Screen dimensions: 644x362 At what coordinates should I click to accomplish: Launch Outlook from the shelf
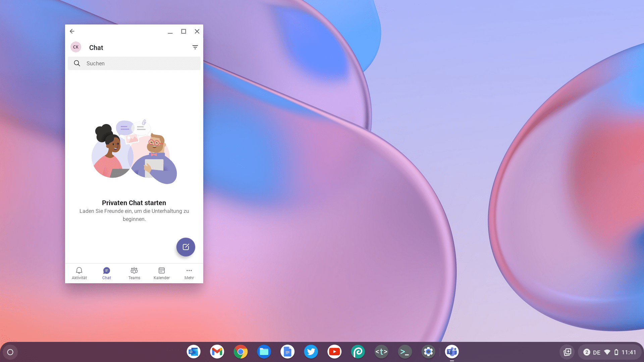coord(194,352)
